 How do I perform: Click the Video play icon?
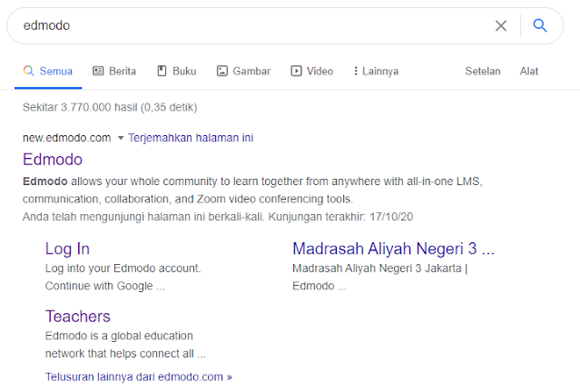tap(296, 71)
